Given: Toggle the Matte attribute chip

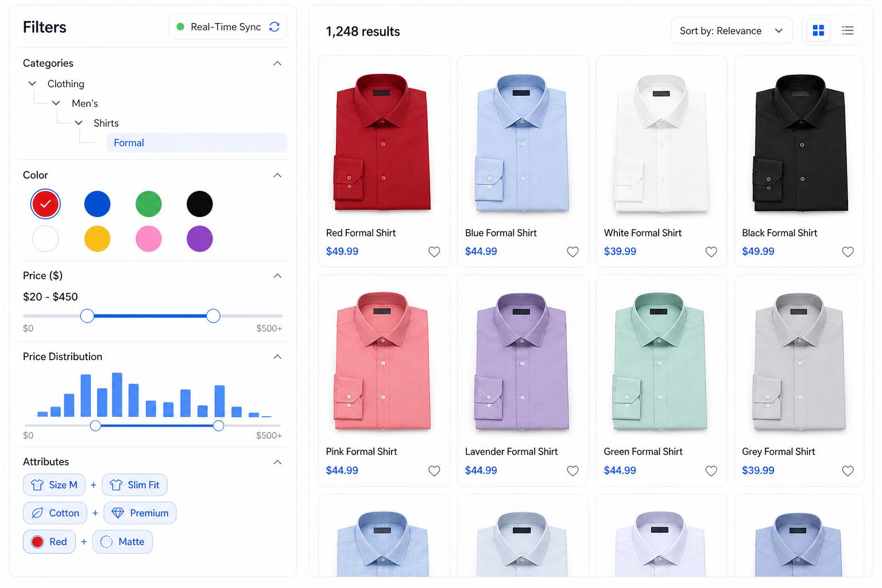Looking at the screenshot, I should coord(122,541).
